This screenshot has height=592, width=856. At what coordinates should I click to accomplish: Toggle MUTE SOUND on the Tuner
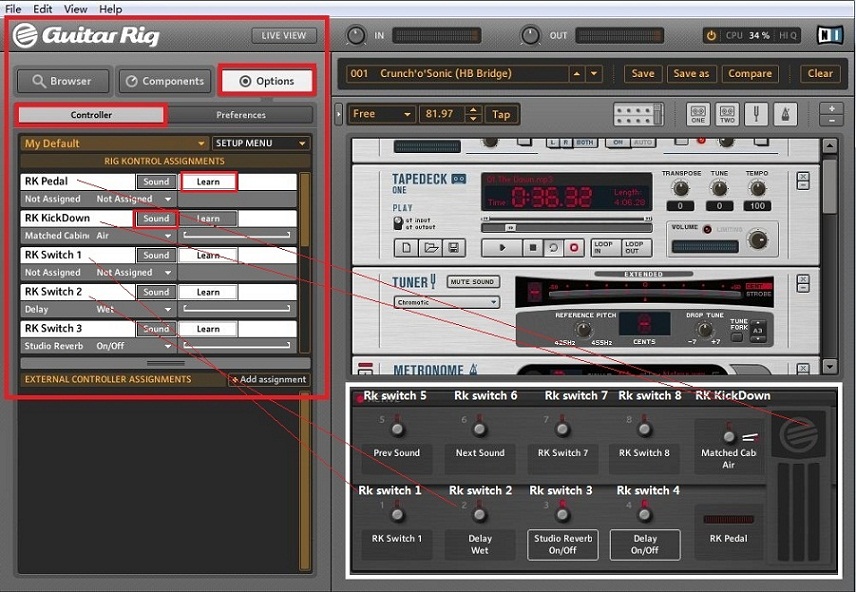[x=473, y=282]
